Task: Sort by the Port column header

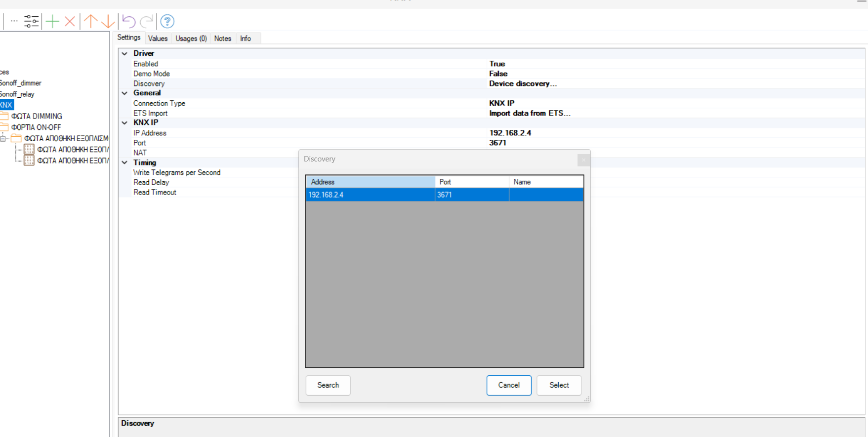Action: coord(471,182)
